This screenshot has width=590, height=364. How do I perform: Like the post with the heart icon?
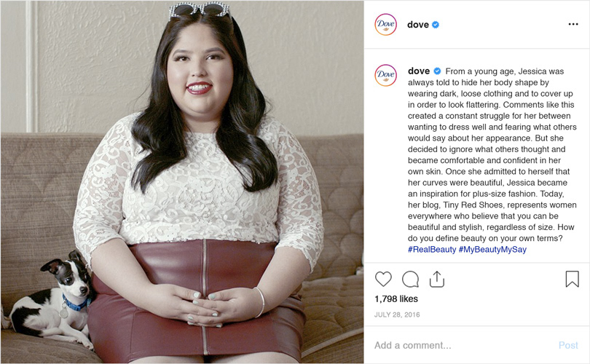pos(383,279)
